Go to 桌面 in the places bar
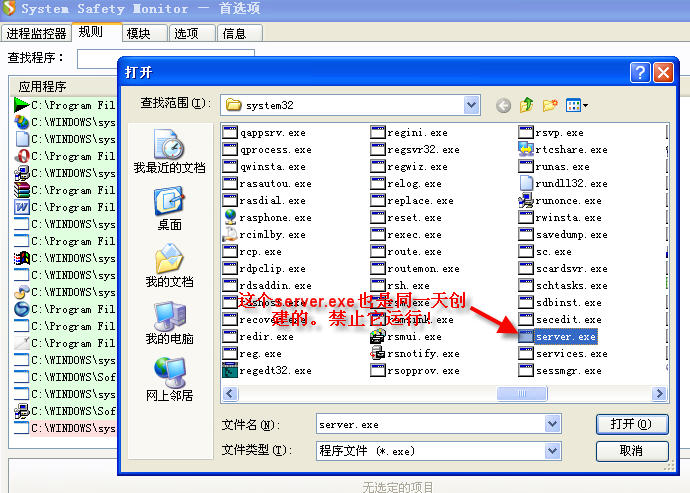The width and height of the screenshot is (690, 493). click(x=169, y=209)
